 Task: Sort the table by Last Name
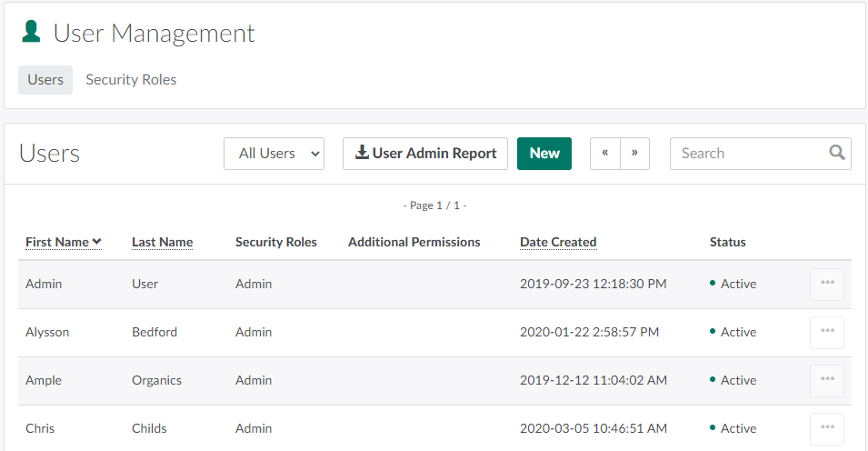(x=162, y=242)
